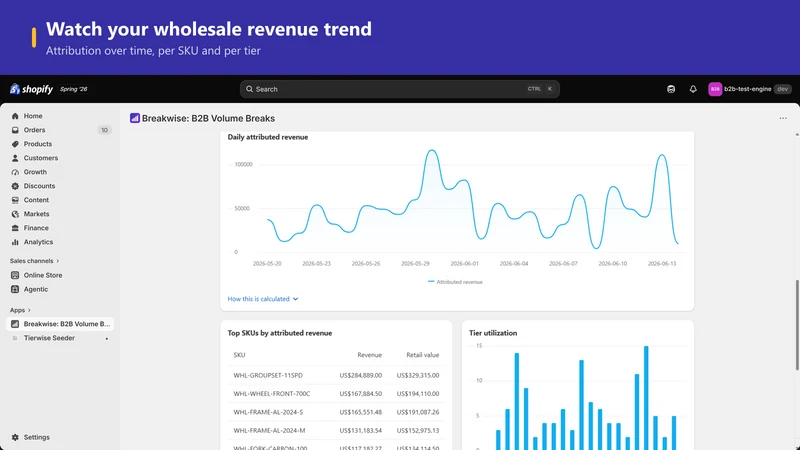This screenshot has width=800, height=450.
Task: Open the three-dot more actions menu
Action: click(783, 118)
